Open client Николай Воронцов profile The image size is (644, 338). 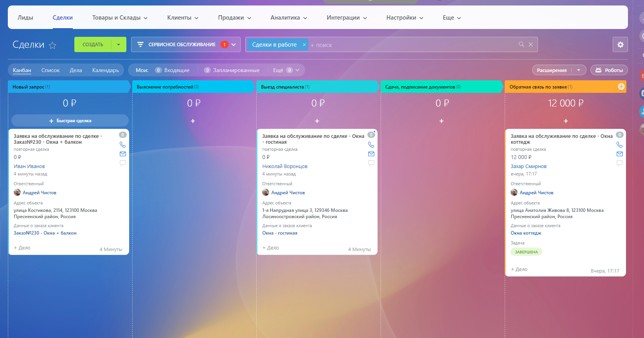pyautogui.click(x=285, y=166)
